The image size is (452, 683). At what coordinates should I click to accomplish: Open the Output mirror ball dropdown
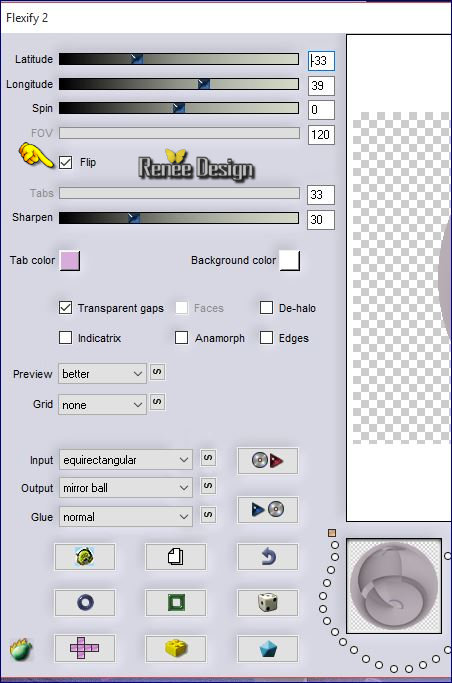(126, 488)
